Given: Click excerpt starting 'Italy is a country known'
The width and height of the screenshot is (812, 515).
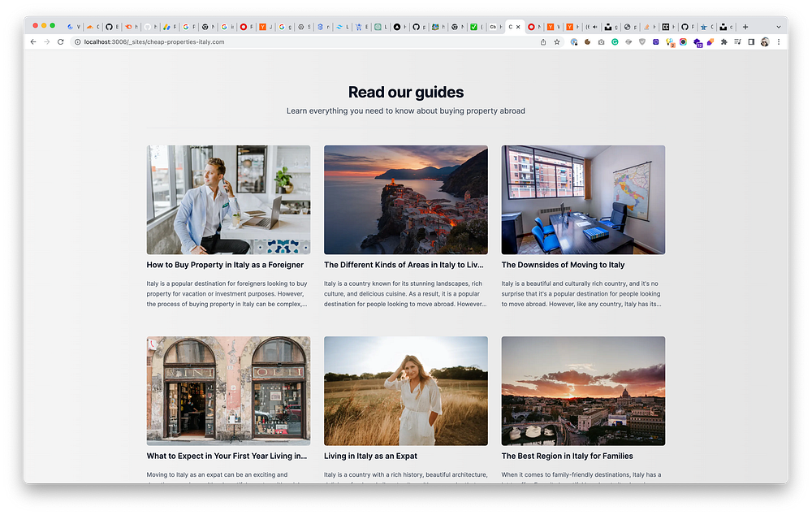Looking at the screenshot, I should coord(405,294).
